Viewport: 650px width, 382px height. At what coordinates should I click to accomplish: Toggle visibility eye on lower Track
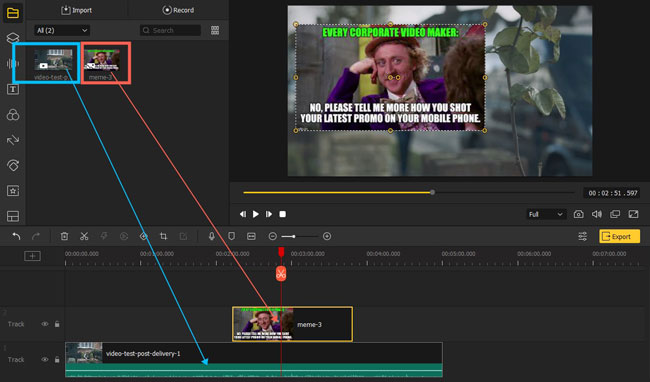click(x=44, y=360)
